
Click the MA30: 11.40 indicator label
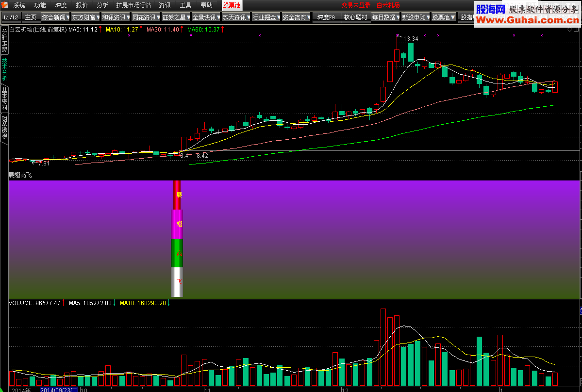coord(163,29)
